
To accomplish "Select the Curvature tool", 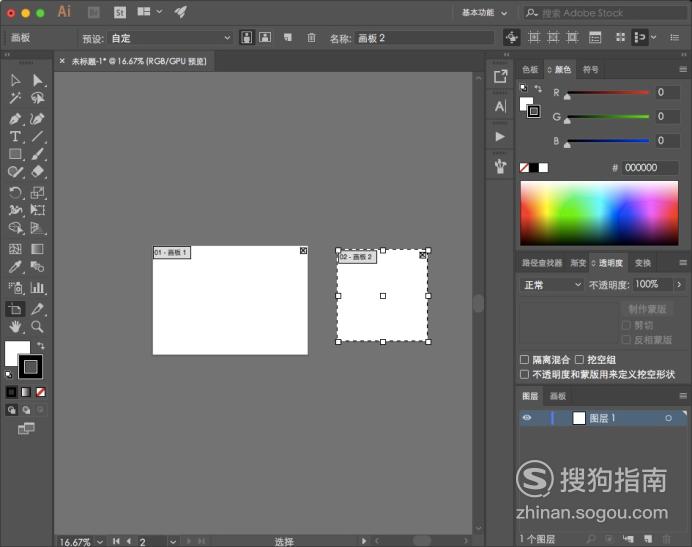I will tap(38, 119).
